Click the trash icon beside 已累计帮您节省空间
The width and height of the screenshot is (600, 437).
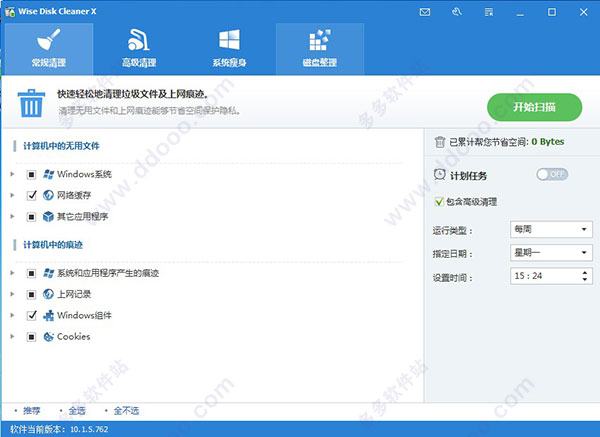click(x=440, y=142)
